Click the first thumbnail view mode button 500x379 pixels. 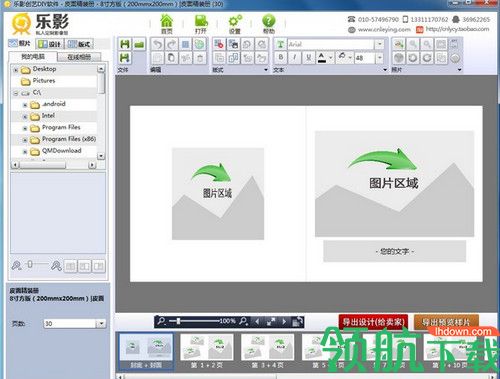pyautogui.click(x=70, y=266)
